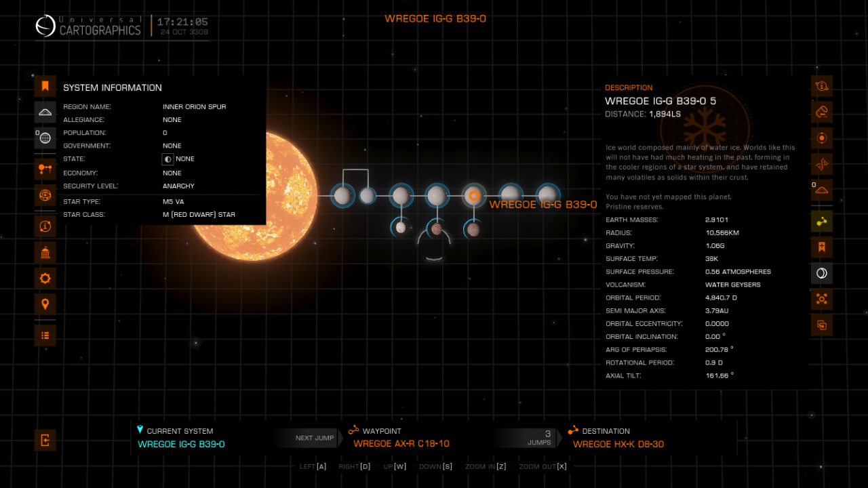Click the grey globe icon with 0 counter
This screenshot has width=868, height=488.
45,138
